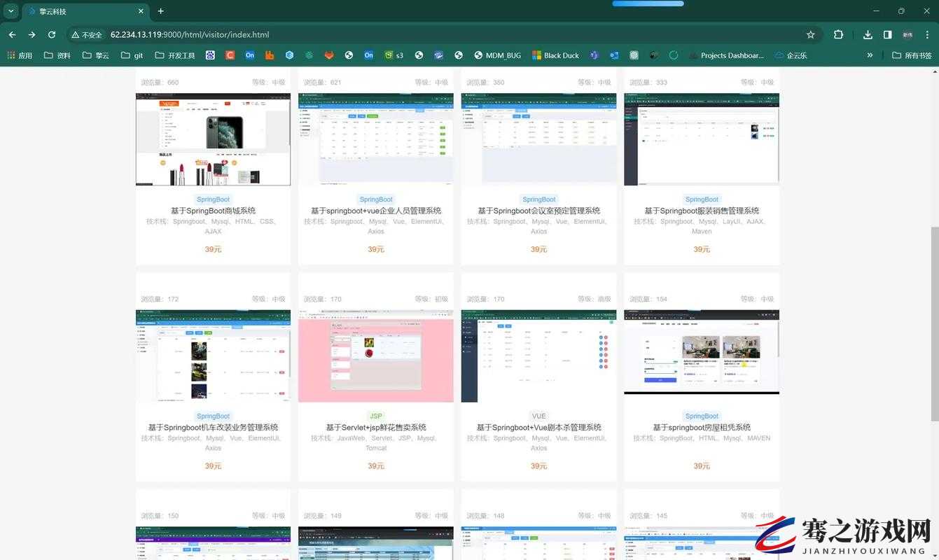939x560 pixels.
Task: Open the Outlook bookmark icon
Action: [x=614, y=55]
